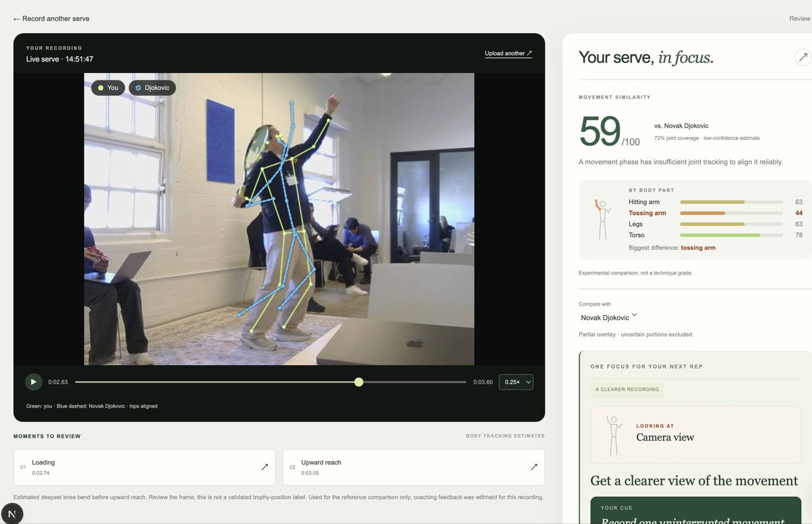Click the Legs row label
The image size is (812, 524).
(x=636, y=224)
